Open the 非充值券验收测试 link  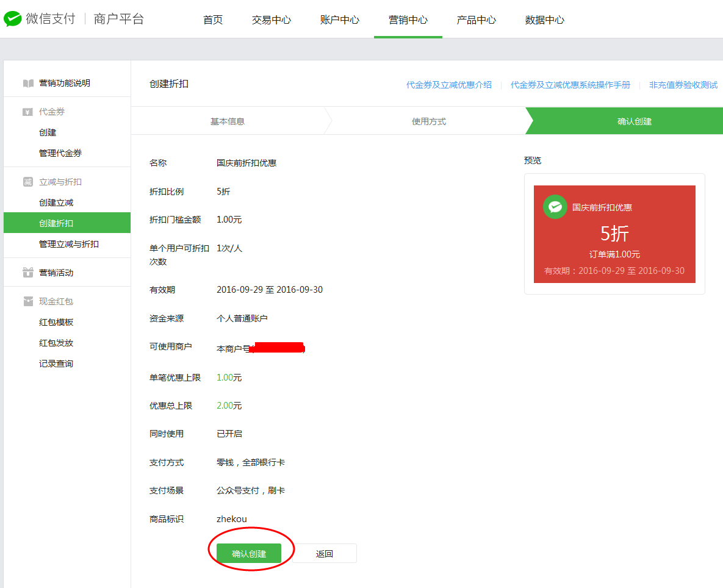[683, 85]
